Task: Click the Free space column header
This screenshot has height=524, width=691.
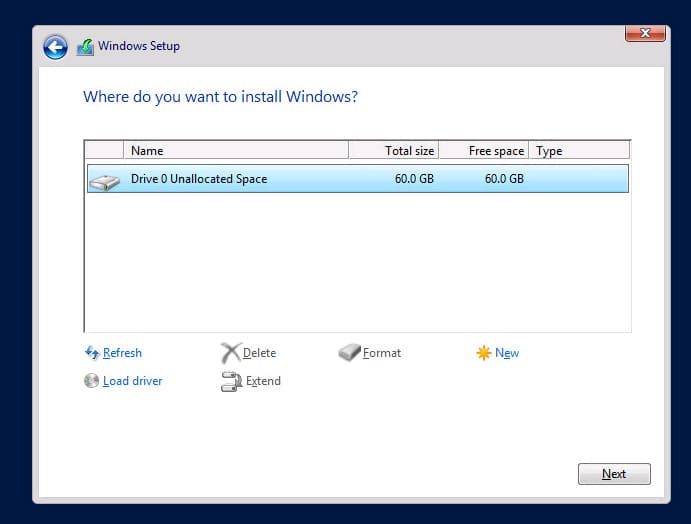Action: pyautogui.click(x=484, y=151)
